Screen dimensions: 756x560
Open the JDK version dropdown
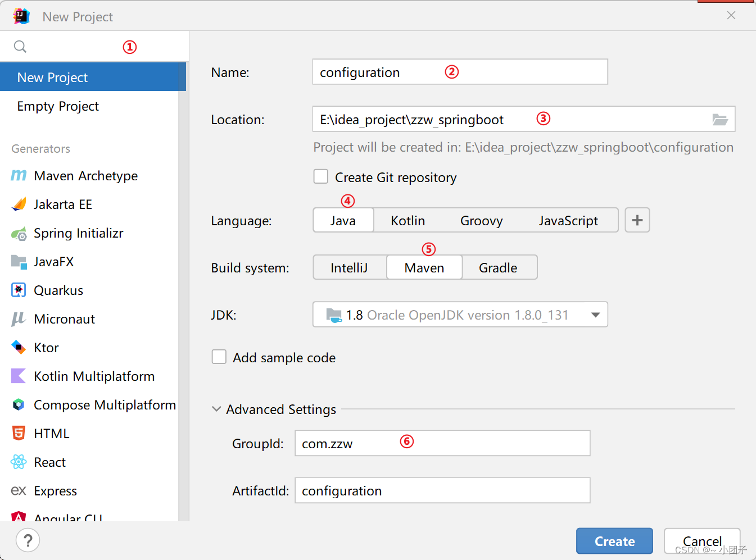click(460, 315)
